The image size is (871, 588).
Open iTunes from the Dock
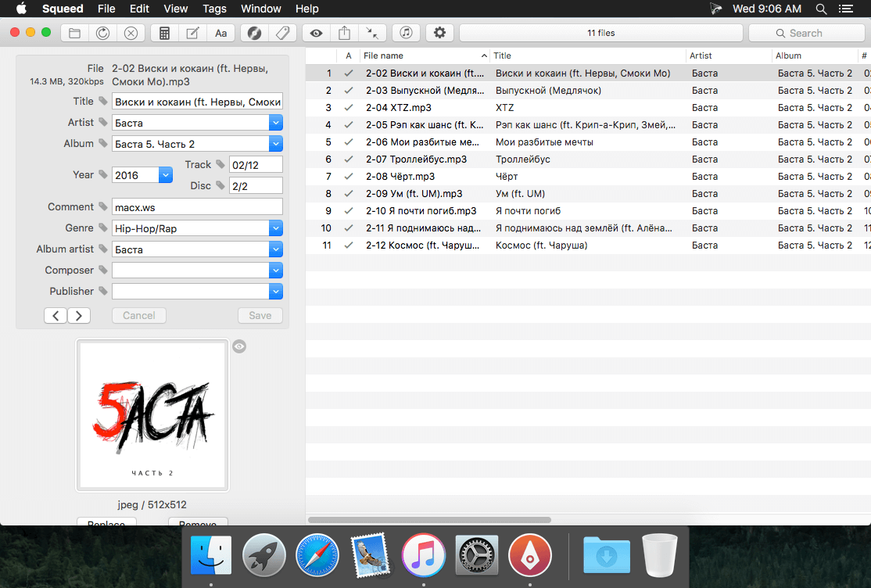423,554
